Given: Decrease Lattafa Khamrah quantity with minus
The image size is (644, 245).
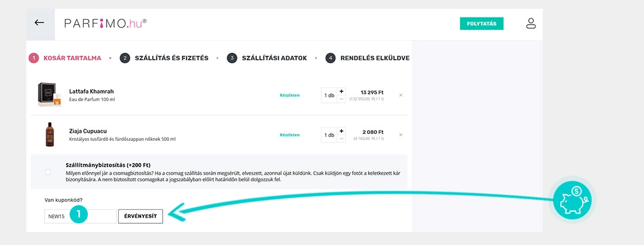Looking at the screenshot, I should coord(342,99).
